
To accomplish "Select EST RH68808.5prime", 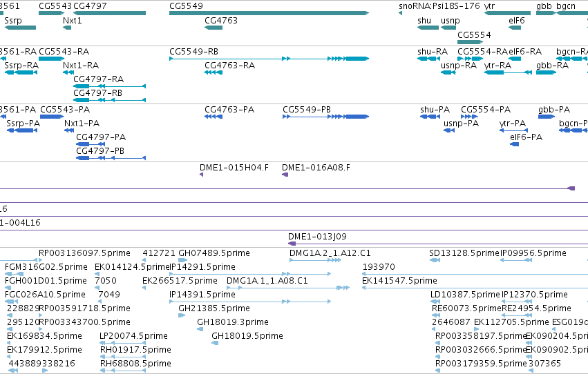I will pos(135,364).
